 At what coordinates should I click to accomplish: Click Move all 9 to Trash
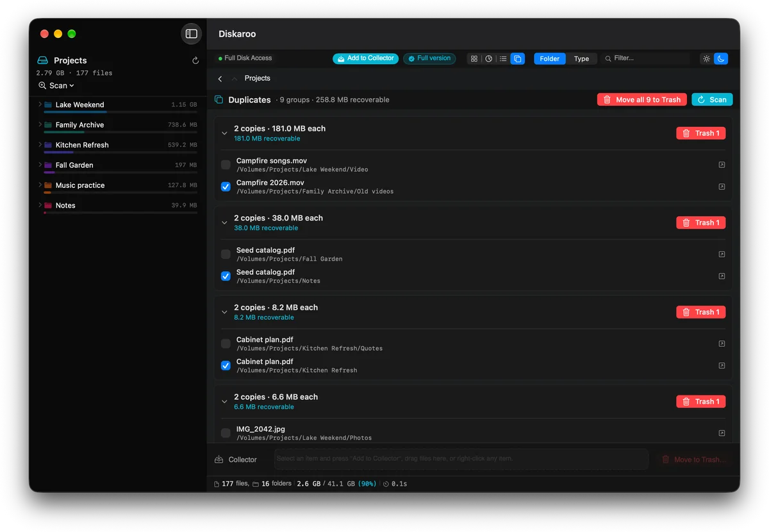click(x=642, y=99)
